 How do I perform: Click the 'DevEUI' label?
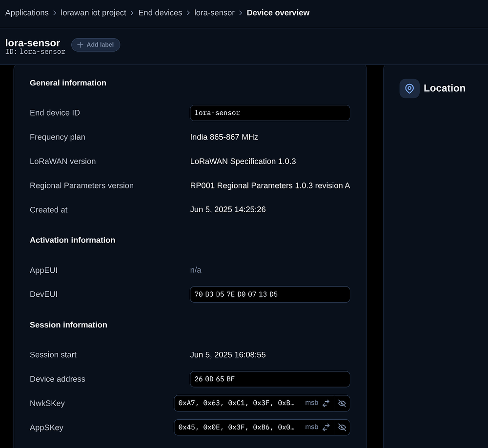pos(43,294)
